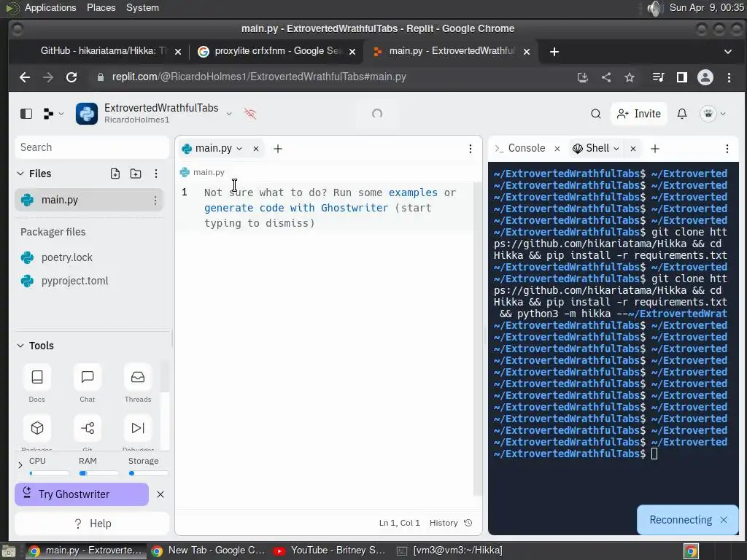
Task: Open pyproject.toml packager file
Action: 75,281
